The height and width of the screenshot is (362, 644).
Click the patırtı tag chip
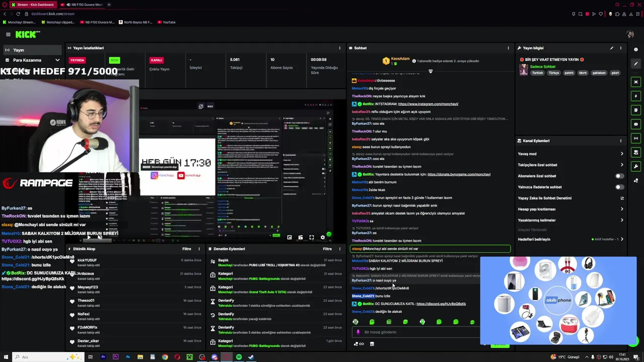pos(569,73)
